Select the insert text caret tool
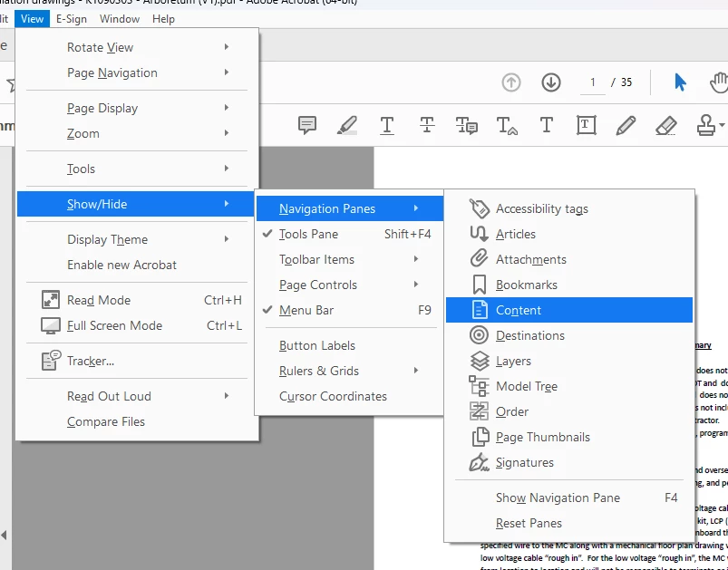The height and width of the screenshot is (570, 728). pos(507,125)
